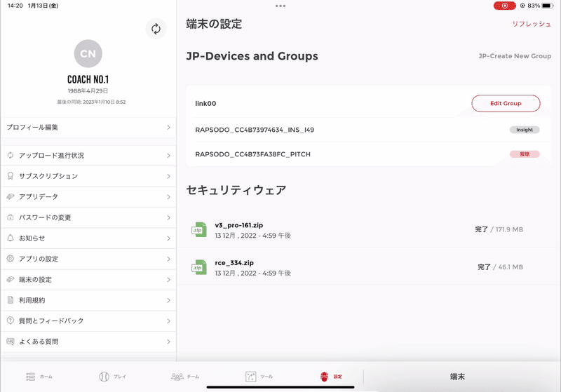Click the icon beside アプリデータ
Screen dimensions: 561x392
(11, 197)
